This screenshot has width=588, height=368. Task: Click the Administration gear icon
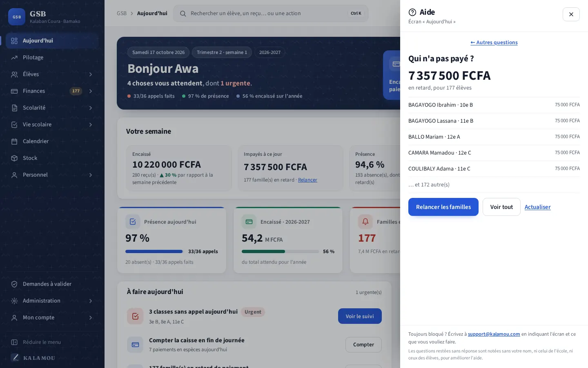click(14, 301)
